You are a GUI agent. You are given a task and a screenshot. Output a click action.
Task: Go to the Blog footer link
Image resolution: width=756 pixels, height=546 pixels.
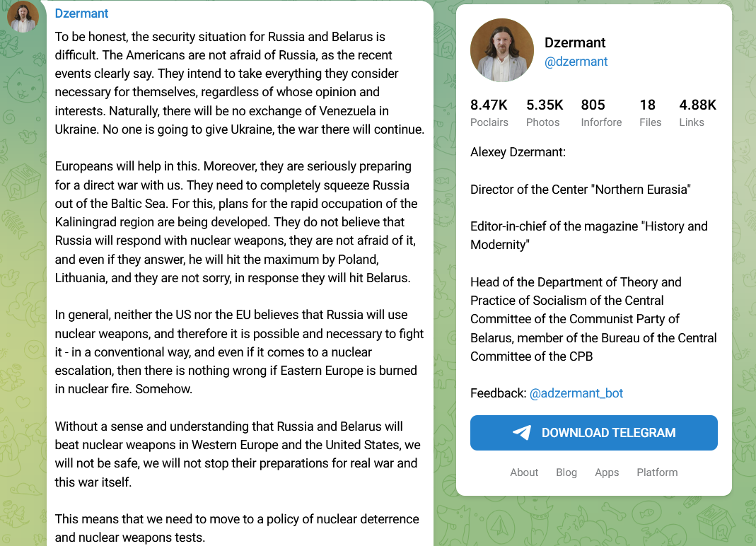(x=566, y=472)
